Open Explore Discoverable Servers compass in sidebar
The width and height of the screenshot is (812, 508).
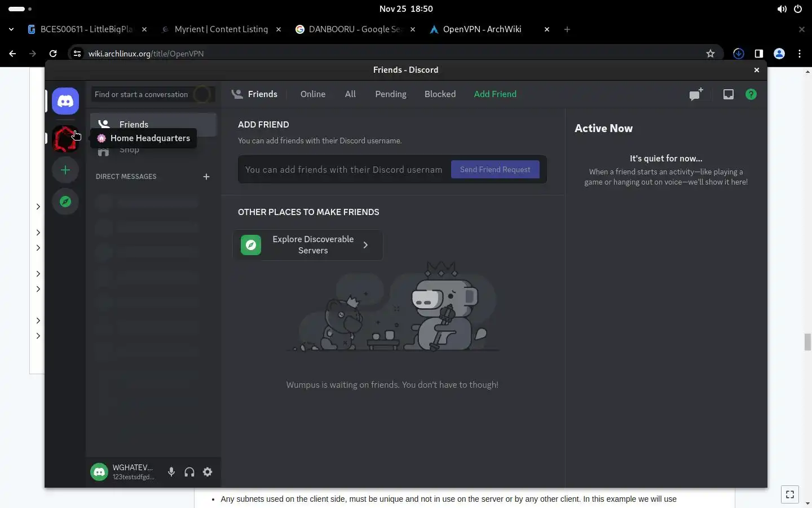(65, 202)
